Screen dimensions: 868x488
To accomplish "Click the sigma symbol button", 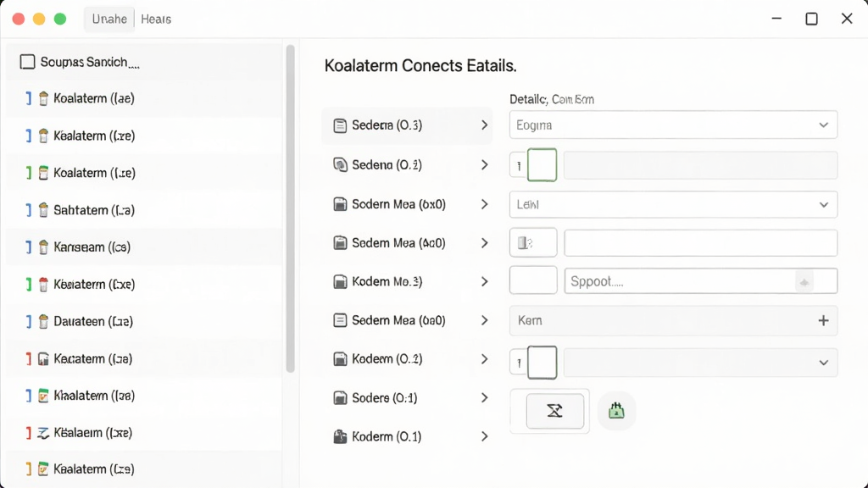I will pos(554,411).
